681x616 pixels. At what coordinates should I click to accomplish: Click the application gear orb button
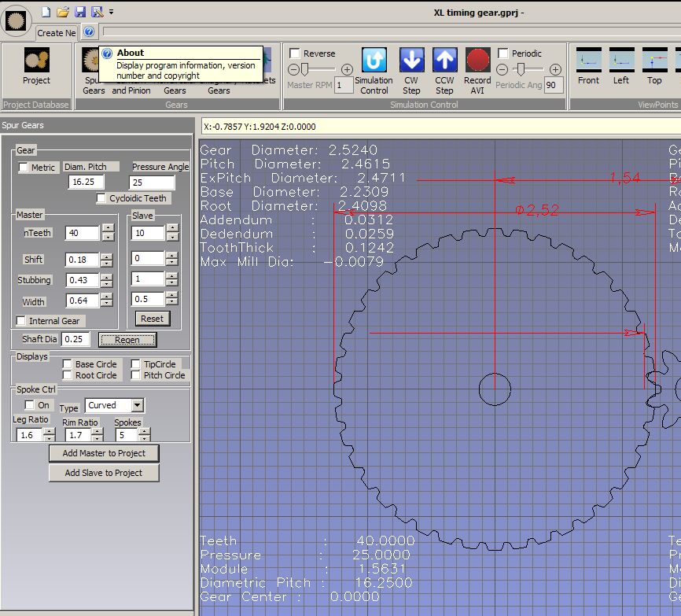click(x=16, y=20)
